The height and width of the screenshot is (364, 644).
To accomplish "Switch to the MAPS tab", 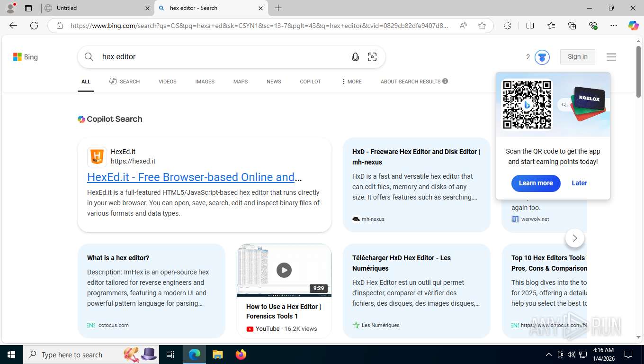I will [241, 82].
